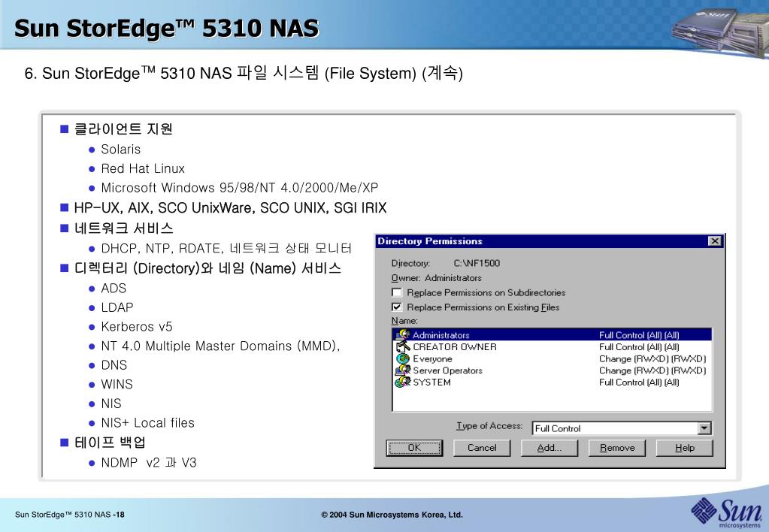Click the ADS bullet text
Image resolution: width=769 pixels, height=532 pixels.
click(x=114, y=288)
